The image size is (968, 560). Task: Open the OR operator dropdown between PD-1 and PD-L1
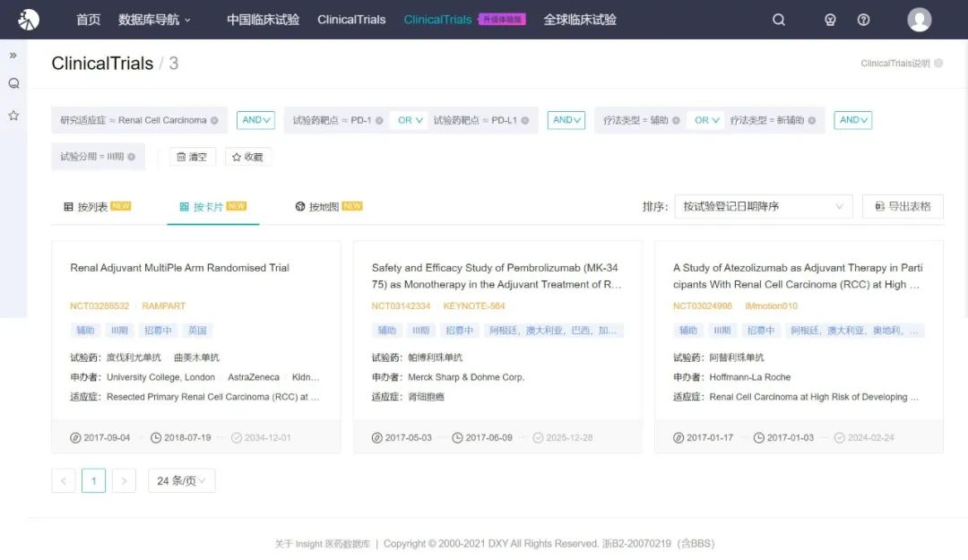click(x=411, y=120)
